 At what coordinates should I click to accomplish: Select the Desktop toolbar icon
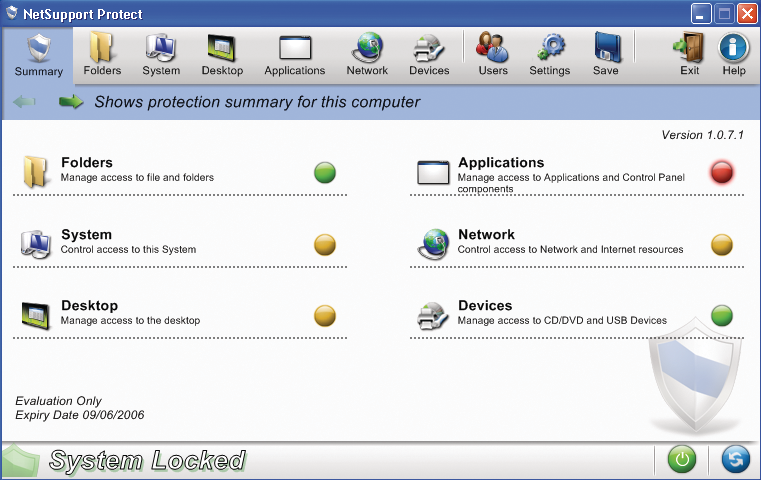coord(222,54)
